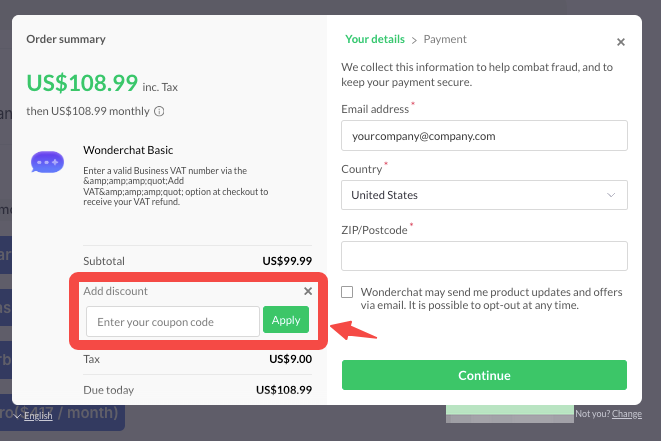661x441 pixels.
Task: Click the Wonderchat Basic chat bubble icon
Action: 47,161
